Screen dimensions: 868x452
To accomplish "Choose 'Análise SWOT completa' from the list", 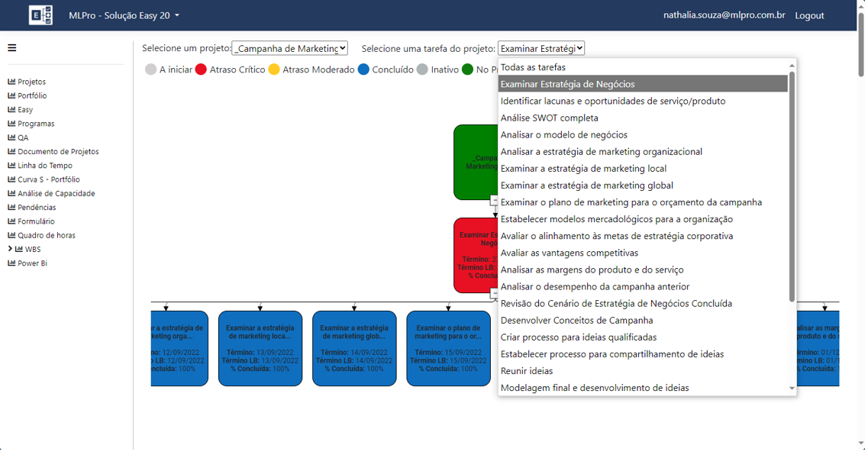I will point(549,118).
